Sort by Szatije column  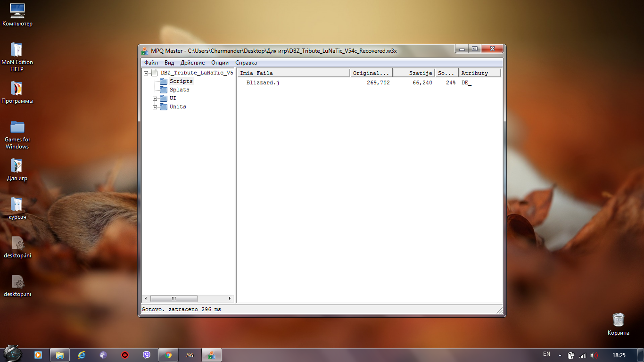click(x=414, y=73)
